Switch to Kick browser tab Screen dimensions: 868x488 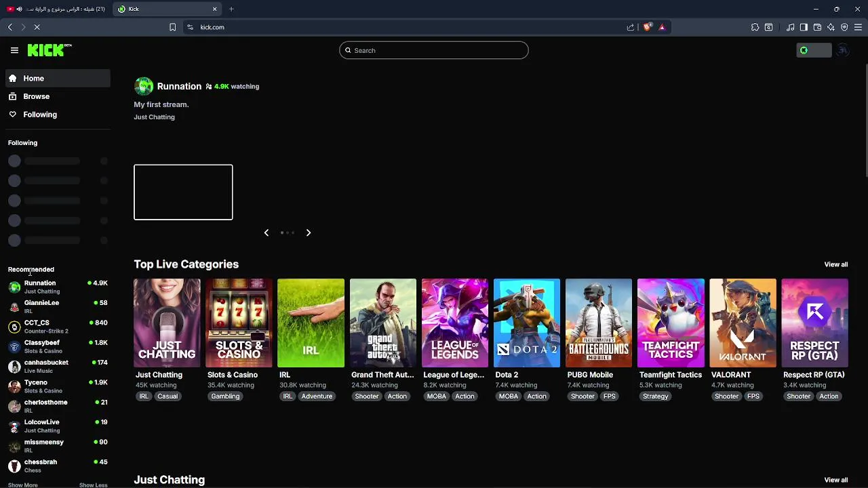[x=167, y=9]
